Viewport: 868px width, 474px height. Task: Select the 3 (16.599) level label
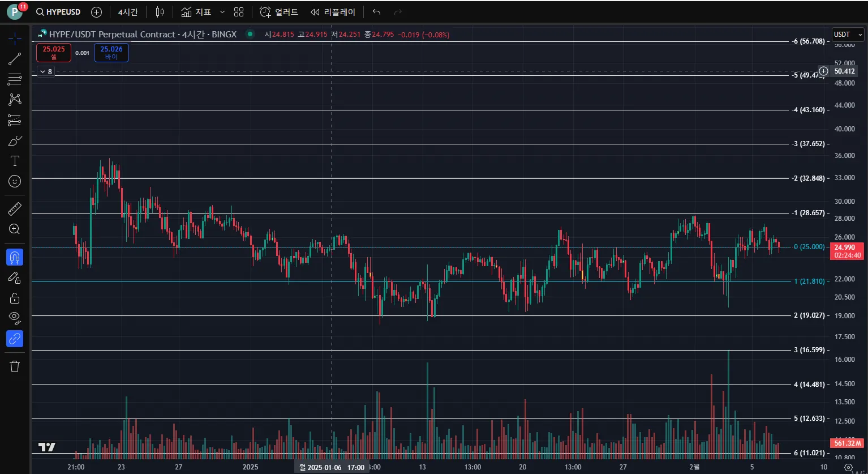(x=809, y=350)
